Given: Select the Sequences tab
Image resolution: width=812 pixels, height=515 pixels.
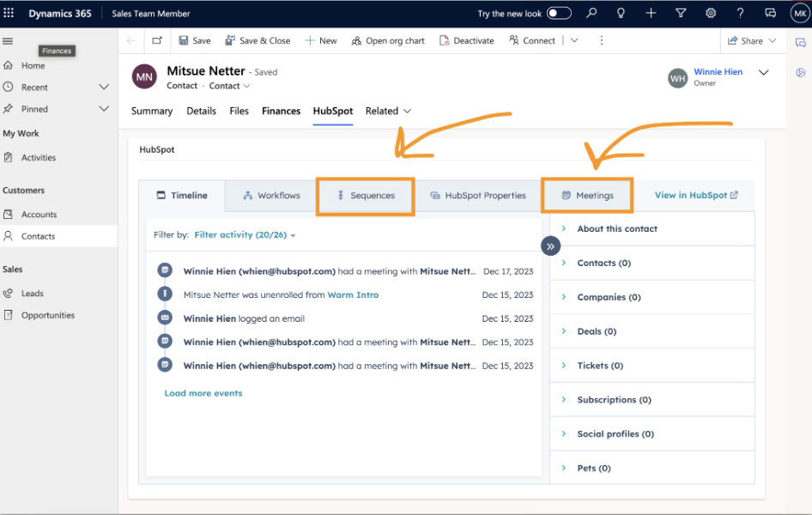Looking at the screenshot, I should click(366, 196).
